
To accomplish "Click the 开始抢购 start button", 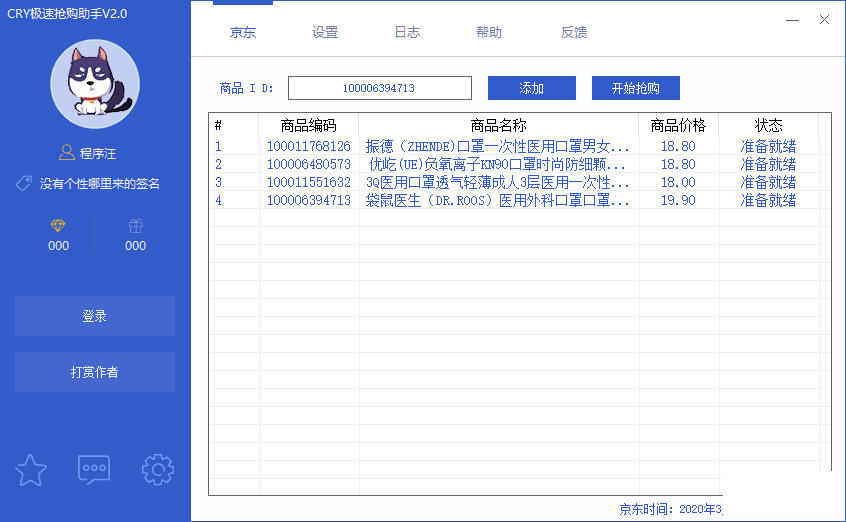I will [x=636, y=88].
